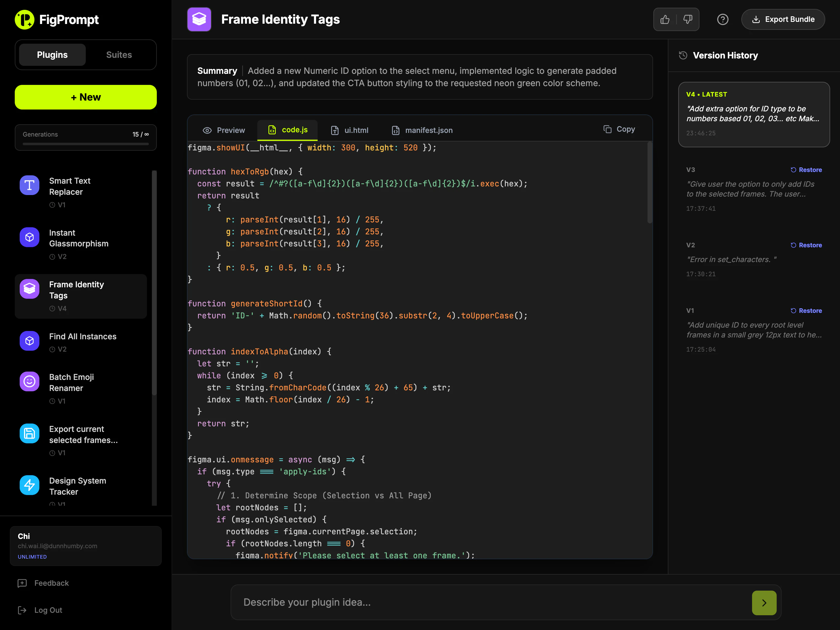840x630 pixels.
Task: Switch to the Suites toggle
Action: 119,55
